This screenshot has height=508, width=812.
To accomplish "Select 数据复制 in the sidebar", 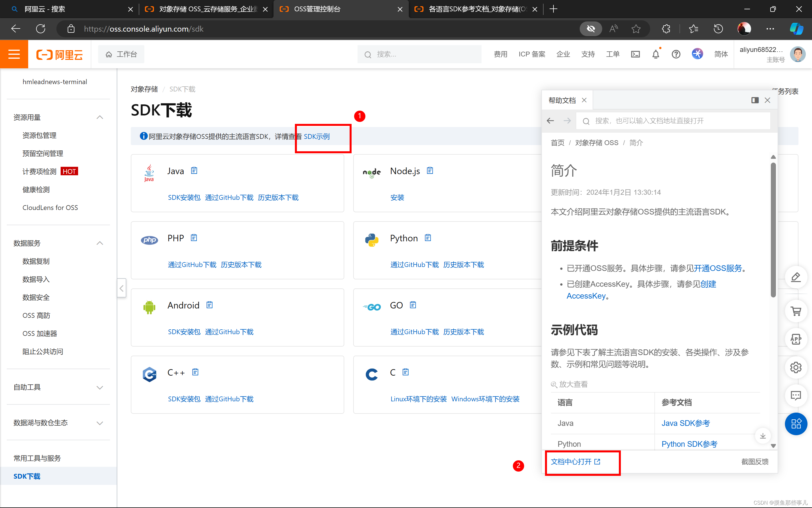I will (x=36, y=261).
